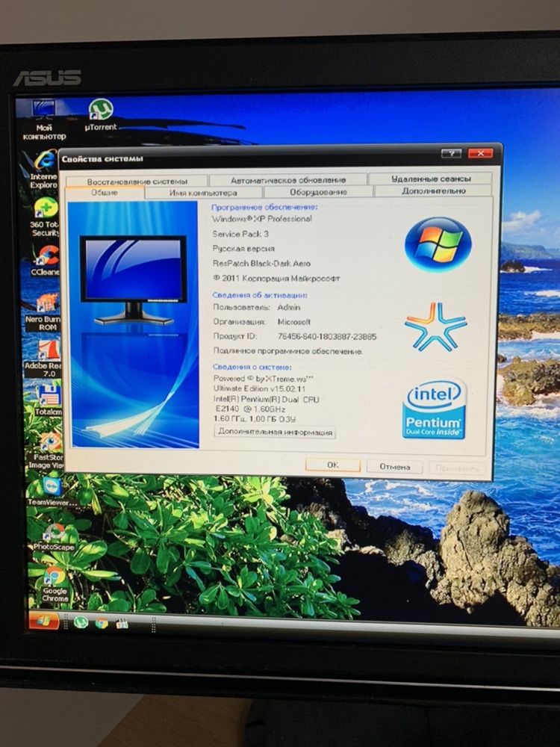Click the µTorrent quick launch icon in taskbar
Image resolution: width=560 pixels, height=747 pixels.
[x=81, y=622]
